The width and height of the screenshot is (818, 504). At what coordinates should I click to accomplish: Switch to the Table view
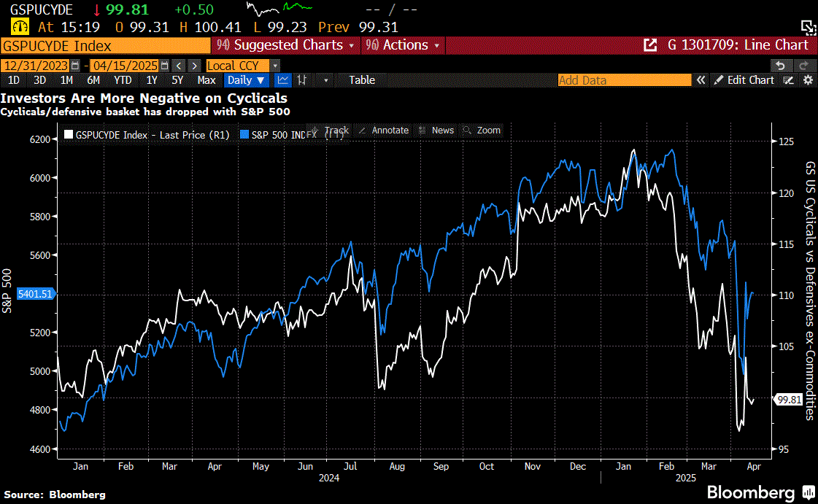[x=362, y=80]
